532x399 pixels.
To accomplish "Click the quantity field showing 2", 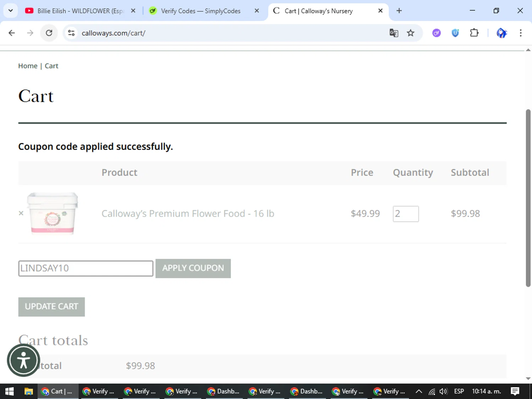I will pyautogui.click(x=406, y=214).
